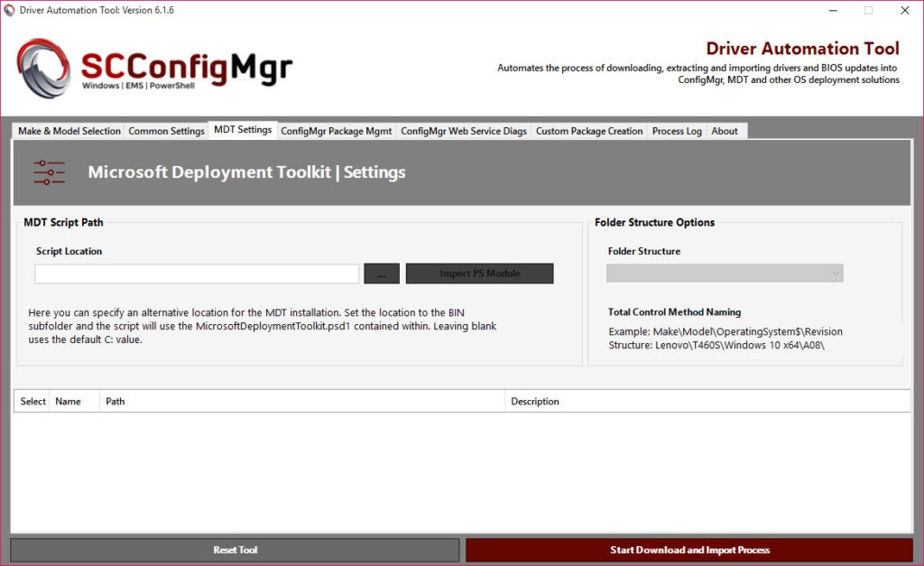924x566 pixels.
Task: Open the ConfigMgr Package Mgmt tab
Action: pos(336,131)
